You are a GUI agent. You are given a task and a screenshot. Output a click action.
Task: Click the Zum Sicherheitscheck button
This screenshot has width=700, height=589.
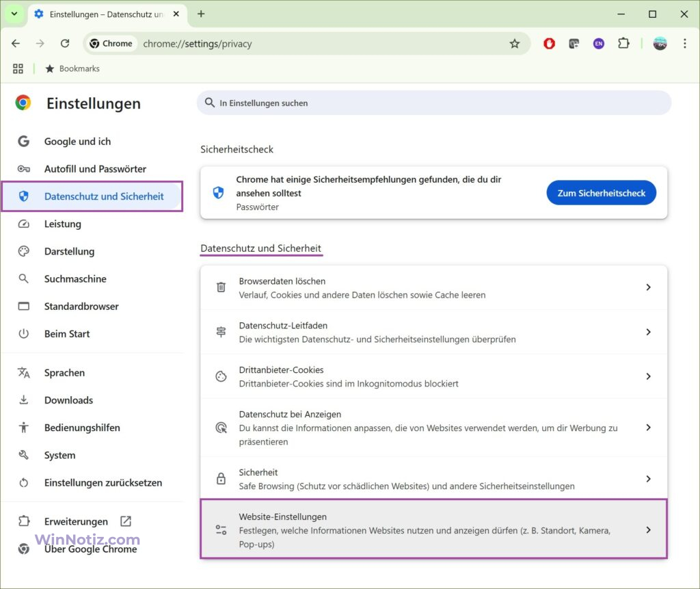point(601,192)
